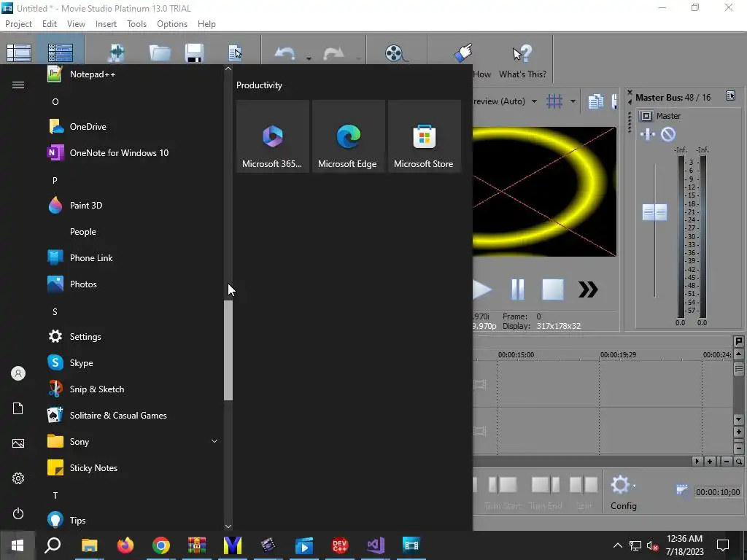Pause the video preview
The width and height of the screenshot is (747, 560).
coord(517,289)
